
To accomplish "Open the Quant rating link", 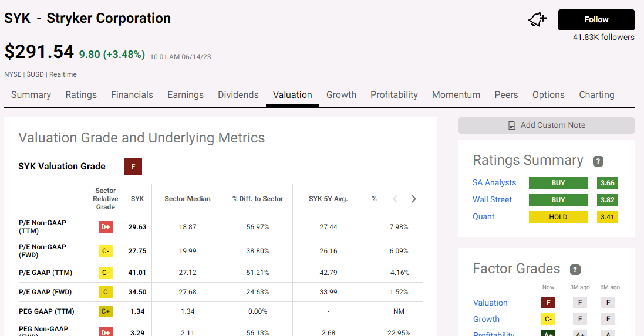I will (483, 216).
